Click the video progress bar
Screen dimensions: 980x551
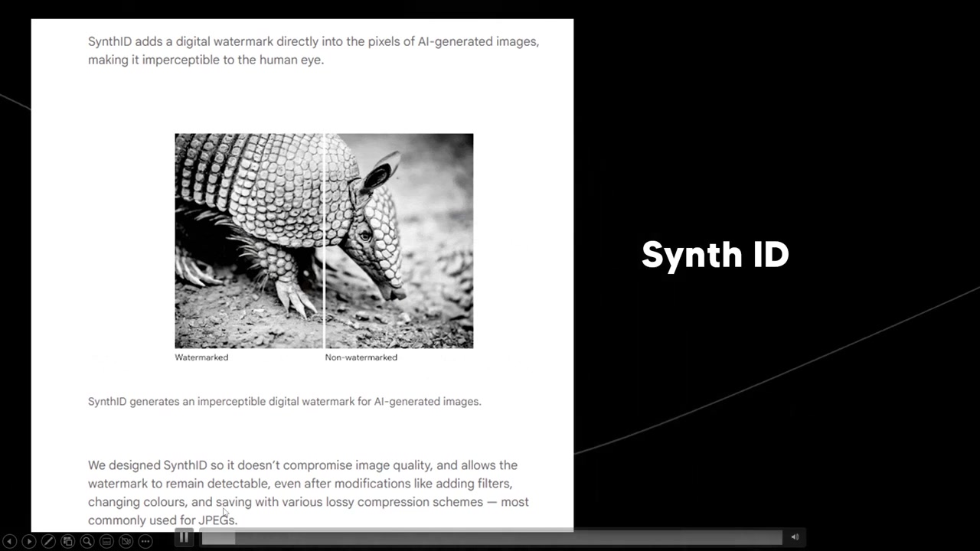(x=491, y=538)
